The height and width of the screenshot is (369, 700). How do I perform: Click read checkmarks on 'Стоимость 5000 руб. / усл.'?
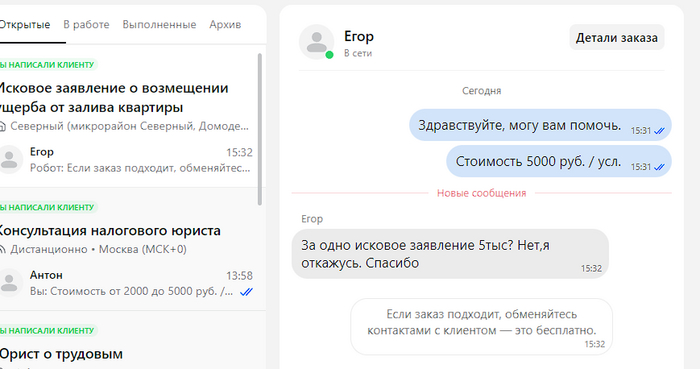pyautogui.click(x=659, y=167)
